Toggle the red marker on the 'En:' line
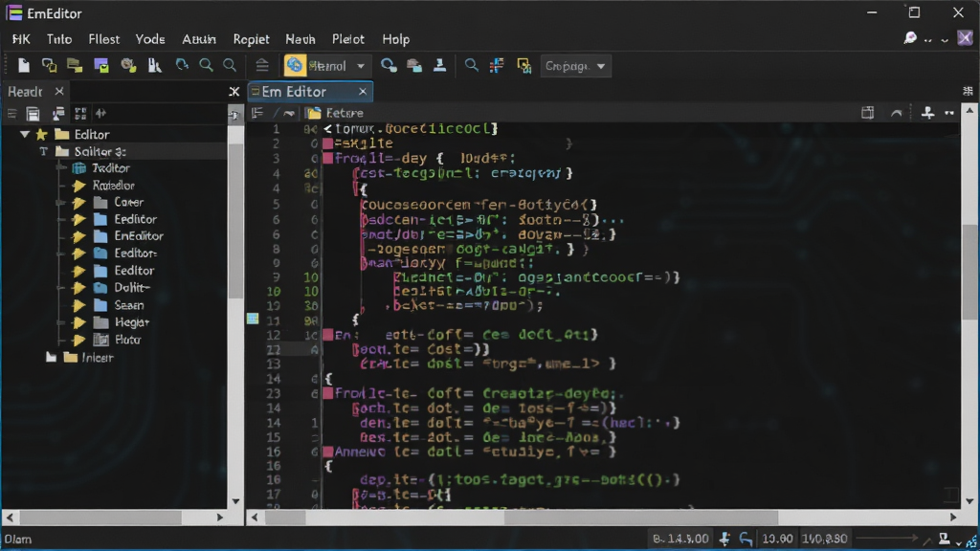 [327, 336]
